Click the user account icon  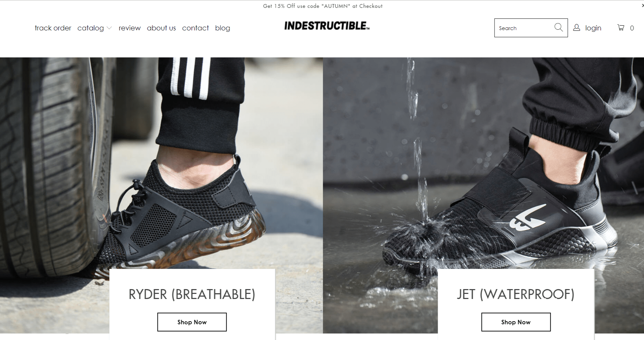coord(577,28)
